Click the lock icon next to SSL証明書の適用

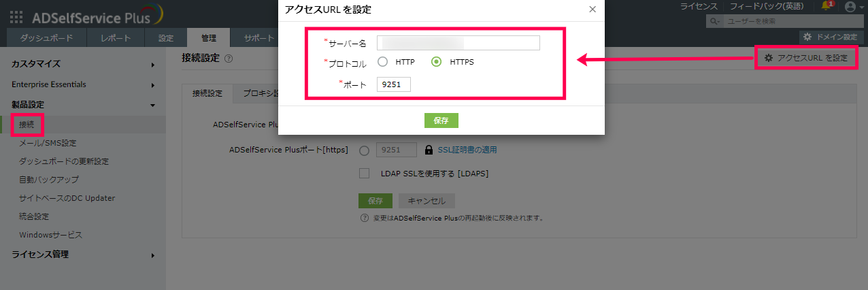429,150
